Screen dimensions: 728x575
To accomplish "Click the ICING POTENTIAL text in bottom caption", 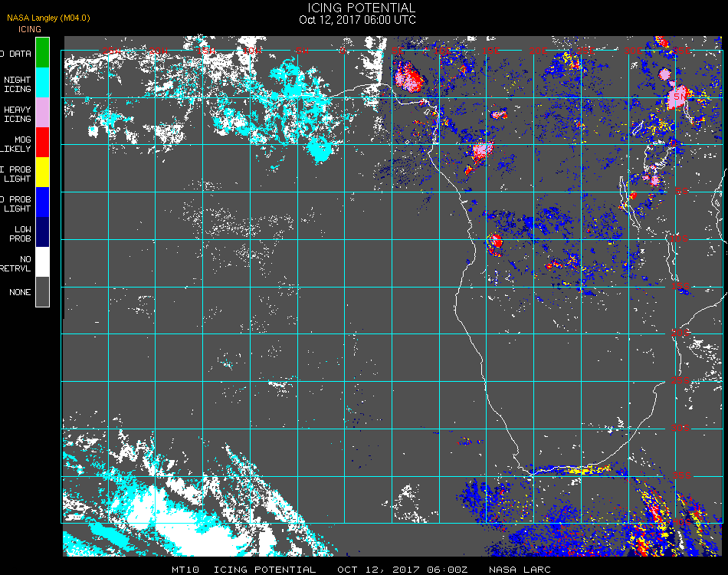I will coord(264,570).
